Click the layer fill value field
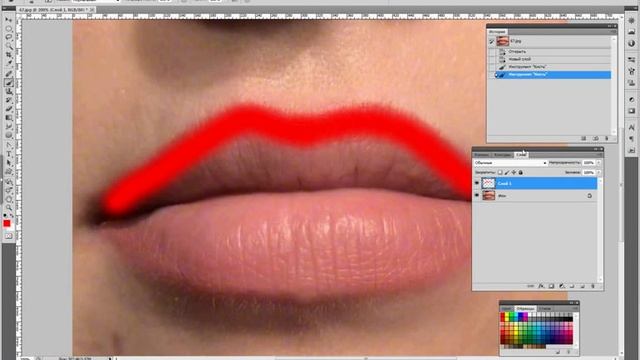 tap(589, 173)
